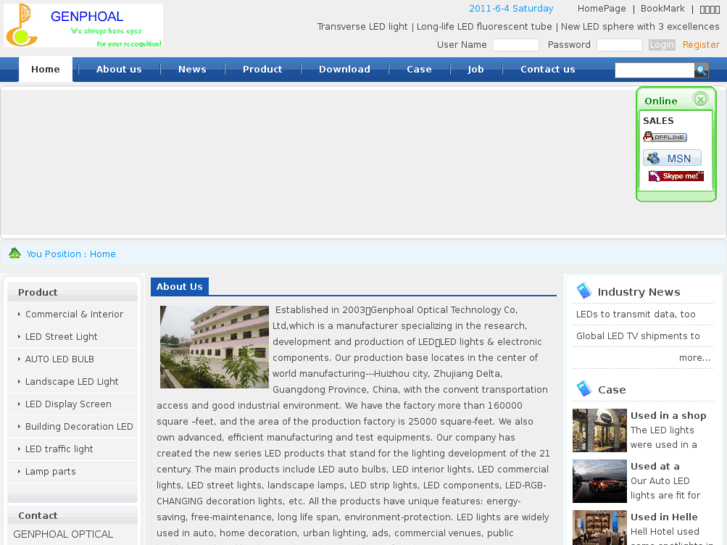Open the Job menu item
Viewport: 727px width, 545px height.
coord(476,70)
